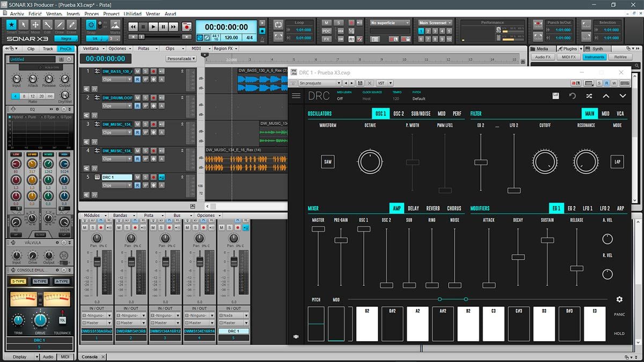Click the Audio FX button in browser
This screenshot has width=644, height=362.
[x=543, y=57]
